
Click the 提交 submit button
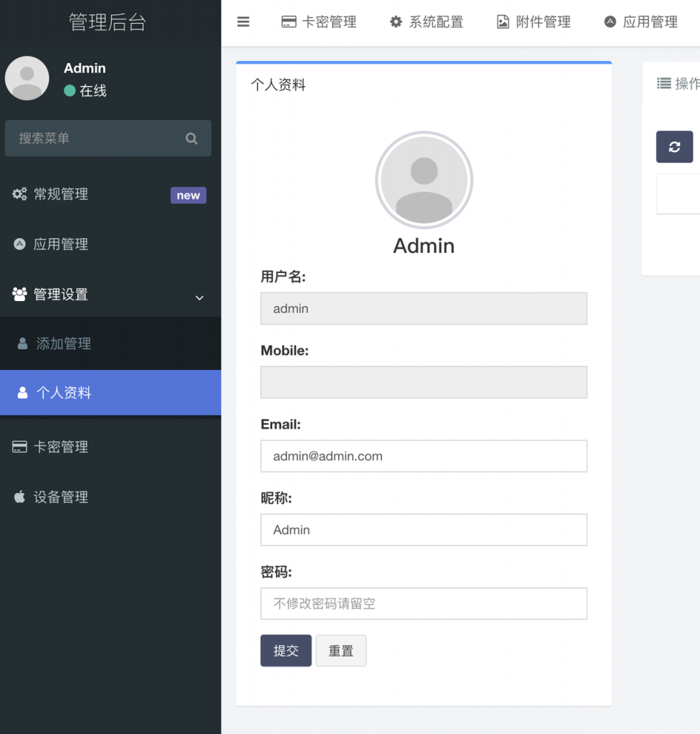286,651
